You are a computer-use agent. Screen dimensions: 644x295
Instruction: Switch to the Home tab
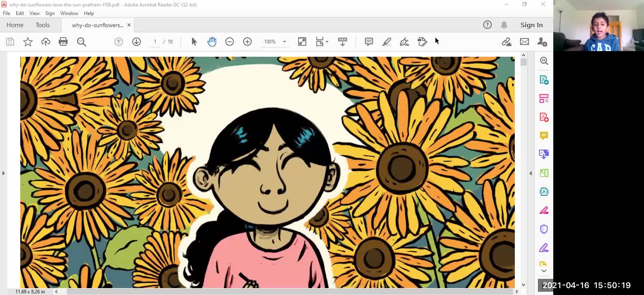tap(15, 25)
